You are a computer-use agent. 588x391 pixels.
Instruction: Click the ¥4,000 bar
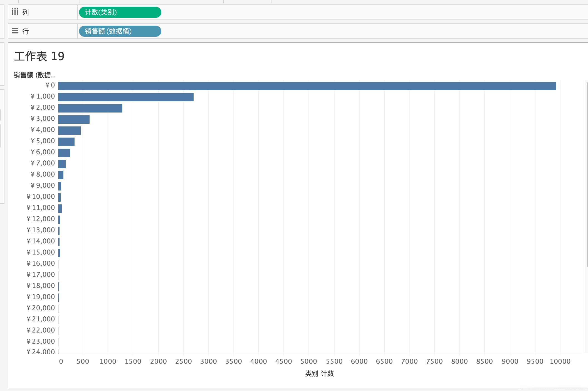tap(69, 131)
